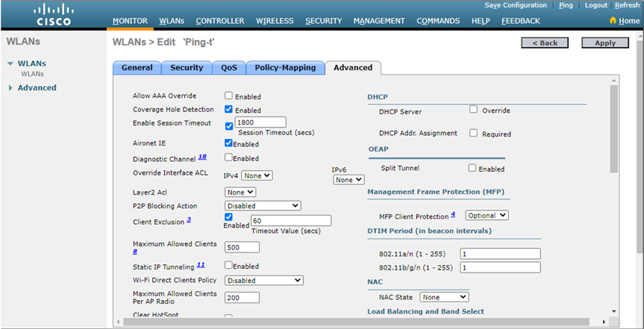This screenshot has width=644, height=329.
Task: Uncheck Coverage Hole Detection
Action: click(x=229, y=109)
